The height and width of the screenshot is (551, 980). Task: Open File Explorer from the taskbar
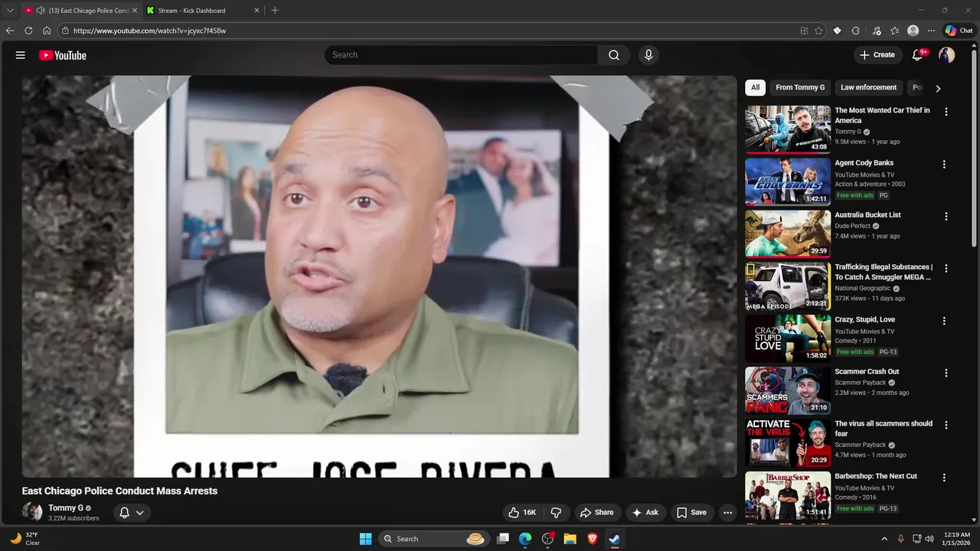click(x=570, y=539)
